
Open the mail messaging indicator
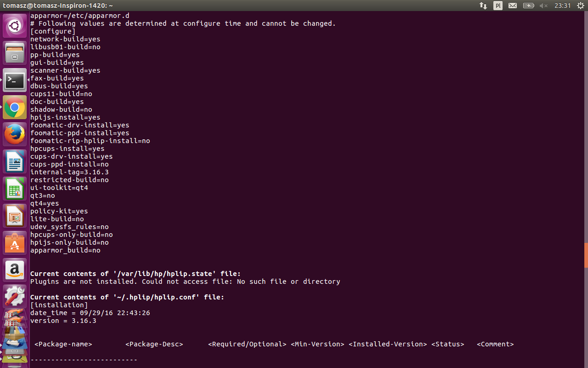click(513, 6)
